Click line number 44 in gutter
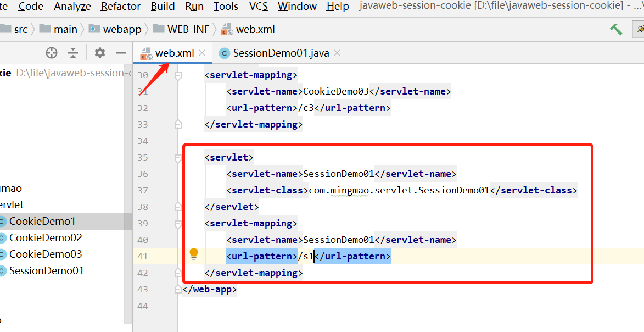Image resolution: width=644 pixels, height=332 pixels. (x=143, y=306)
